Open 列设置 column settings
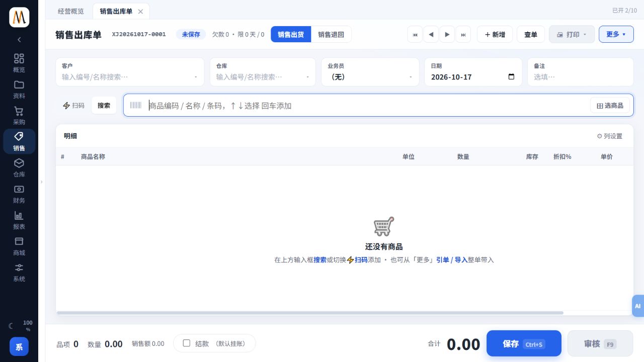The width and height of the screenshot is (644, 362). tap(610, 136)
